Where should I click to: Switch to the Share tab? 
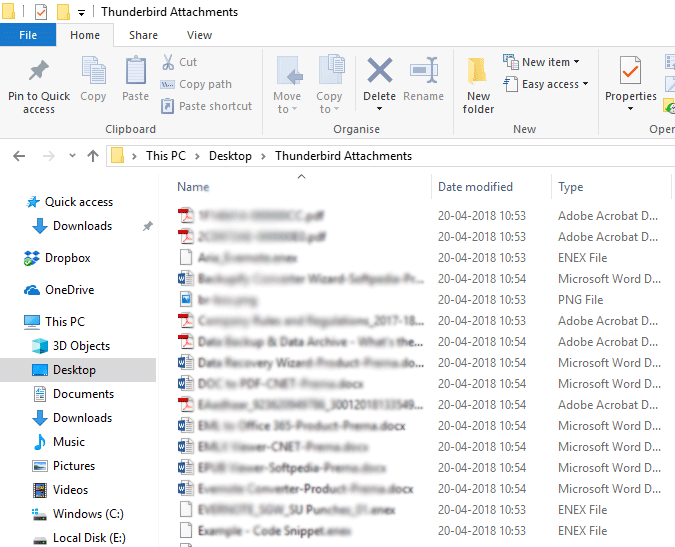(143, 35)
